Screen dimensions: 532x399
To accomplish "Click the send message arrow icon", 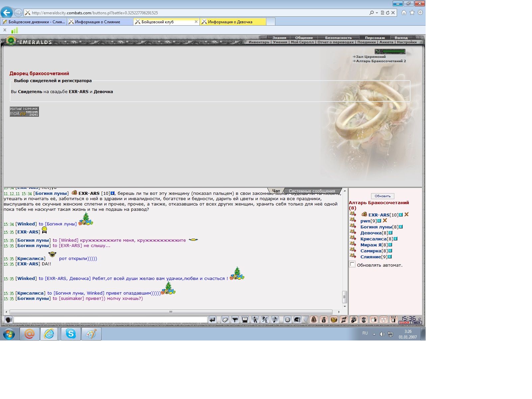I will 212,320.
